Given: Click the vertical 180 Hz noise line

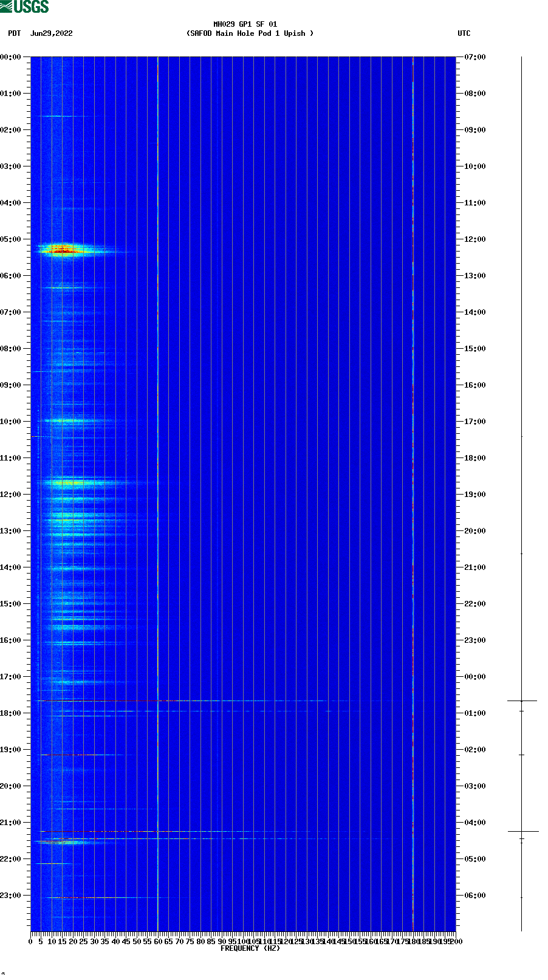Looking at the screenshot, I should [413, 494].
